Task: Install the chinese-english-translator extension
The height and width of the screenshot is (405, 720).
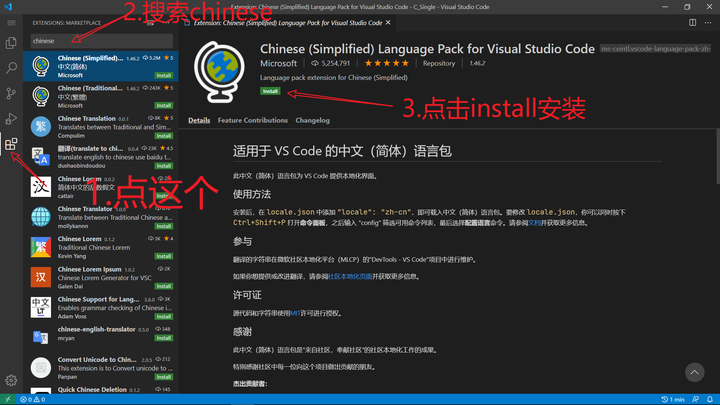Action: pos(163,338)
